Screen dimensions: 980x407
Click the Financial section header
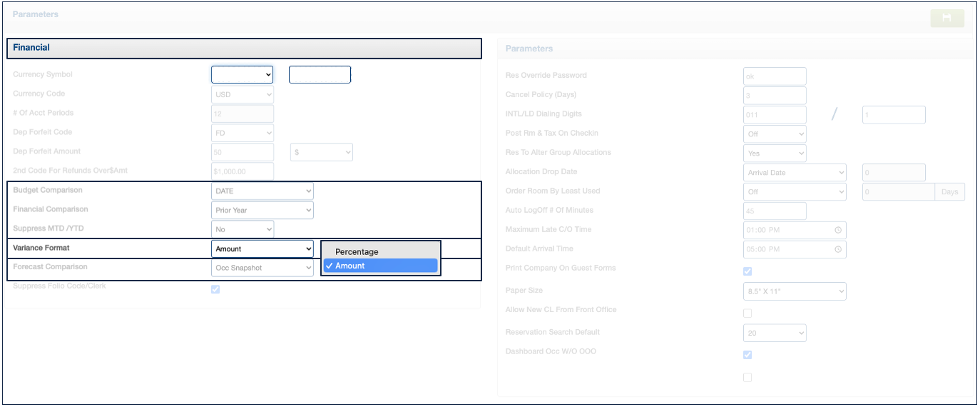click(244, 48)
